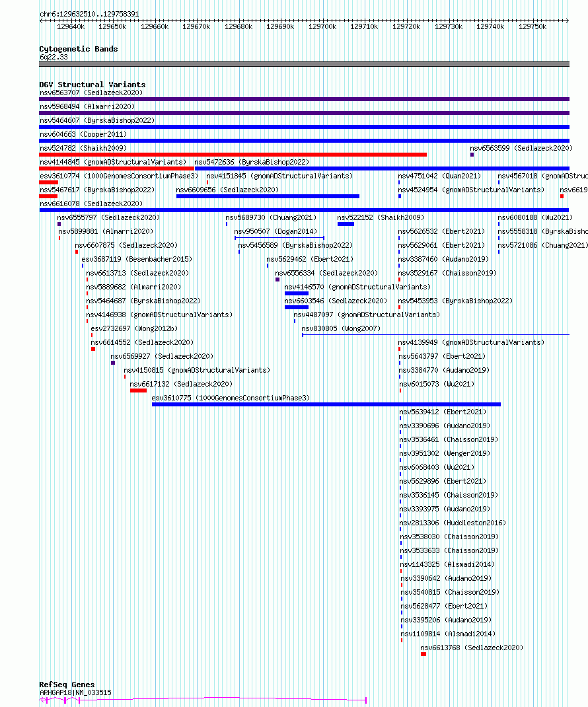Click the nsv2813306 (Huddleston2016) label
Viewport: 588px width, 707px height.
453,523
